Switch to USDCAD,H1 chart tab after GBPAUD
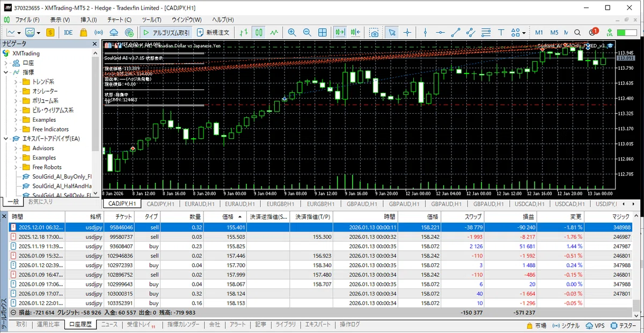 (529, 204)
